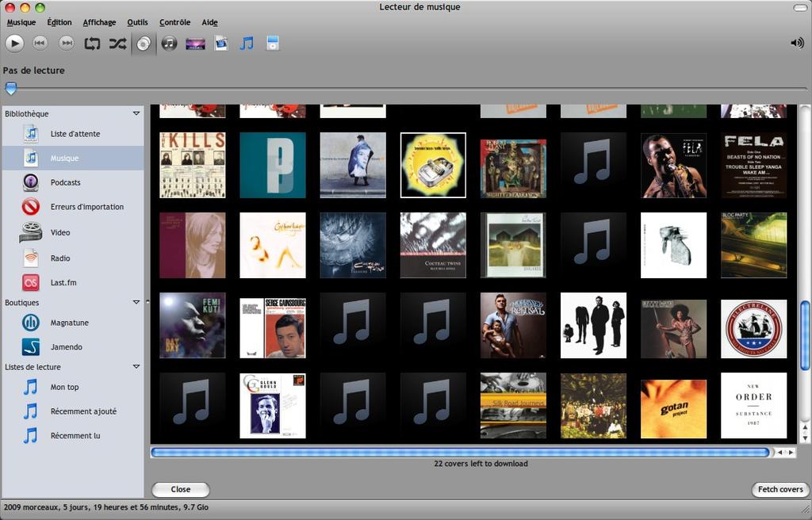Click the cover download progress bar

click(x=461, y=453)
